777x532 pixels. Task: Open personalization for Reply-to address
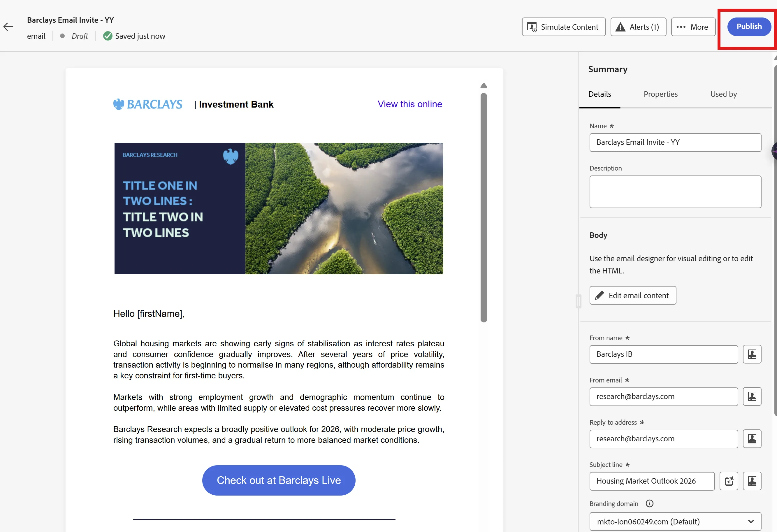(752, 439)
